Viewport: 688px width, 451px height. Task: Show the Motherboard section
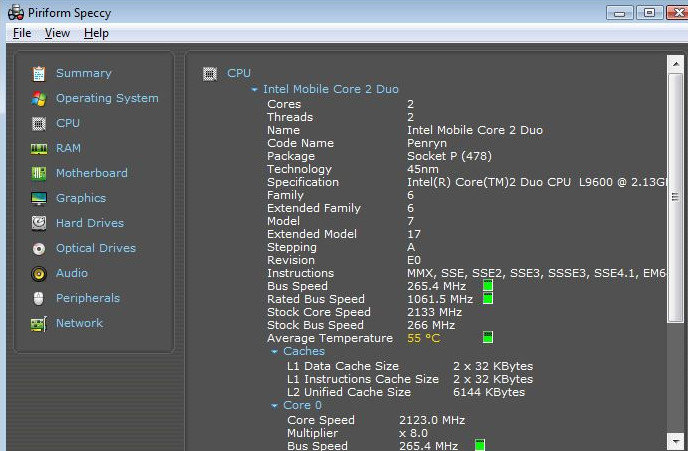coord(92,173)
